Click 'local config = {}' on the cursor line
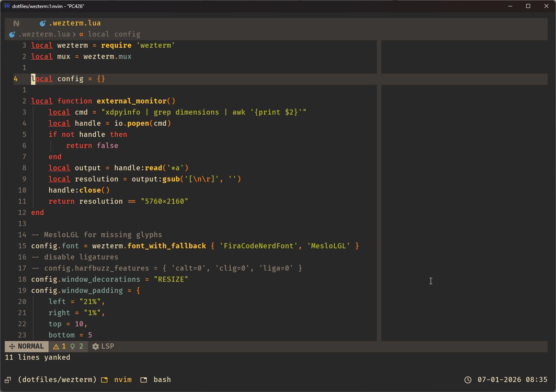The width and height of the screenshot is (556, 392). pyautogui.click(x=68, y=79)
